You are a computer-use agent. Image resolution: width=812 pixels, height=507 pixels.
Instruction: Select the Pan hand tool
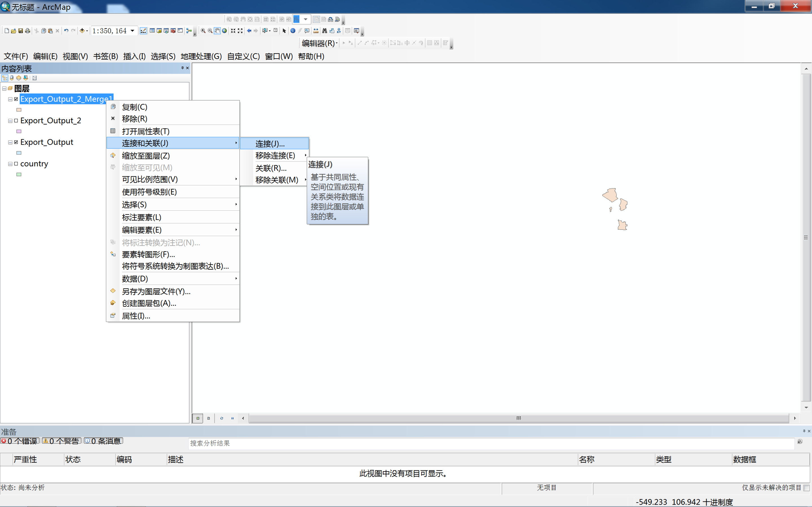[x=217, y=31]
